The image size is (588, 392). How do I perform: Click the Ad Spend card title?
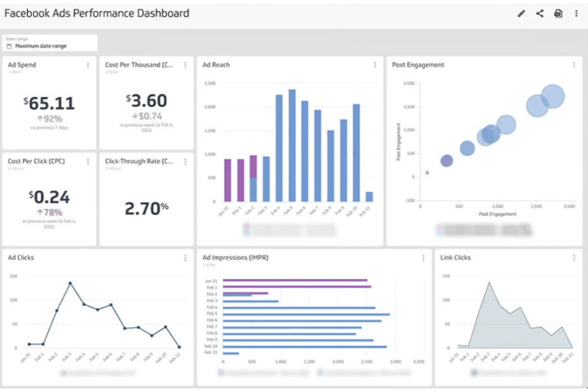click(x=22, y=65)
